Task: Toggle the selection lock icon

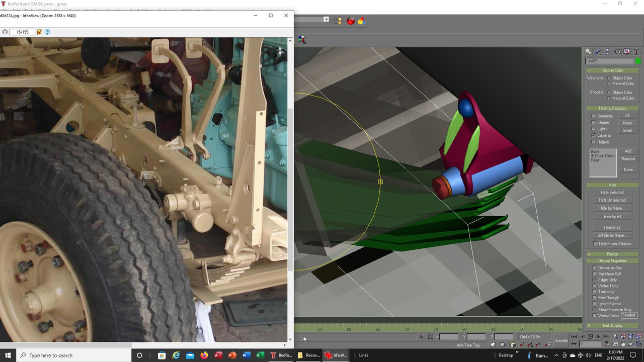Action: [421, 336]
